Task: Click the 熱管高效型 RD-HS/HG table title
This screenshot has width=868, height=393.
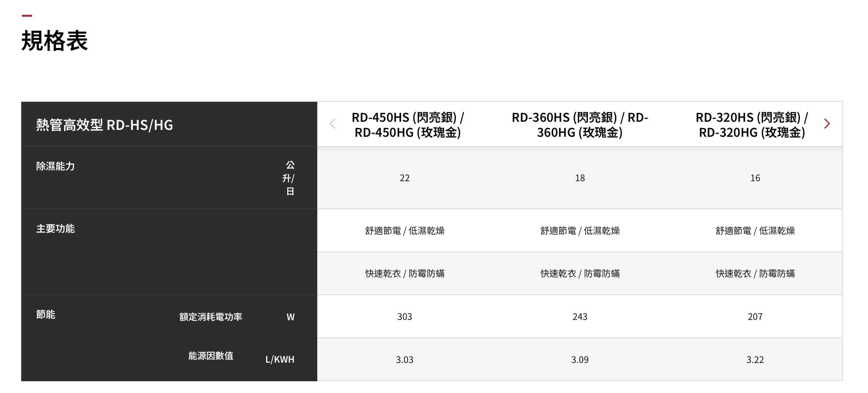Action: pyautogui.click(x=104, y=125)
